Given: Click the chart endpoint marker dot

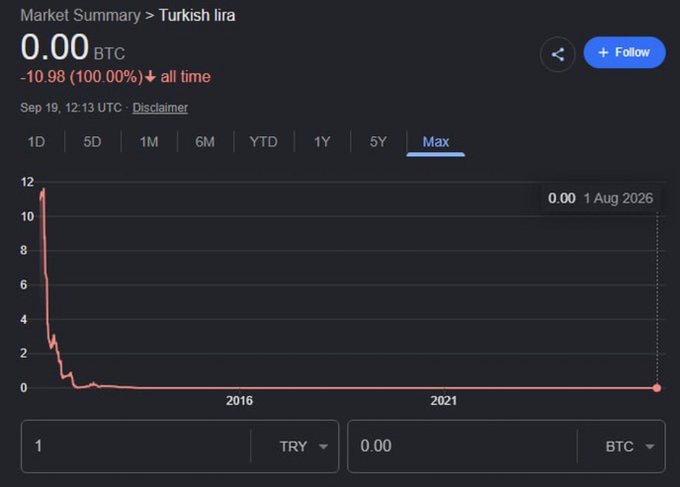Looking at the screenshot, I should click(x=657, y=388).
